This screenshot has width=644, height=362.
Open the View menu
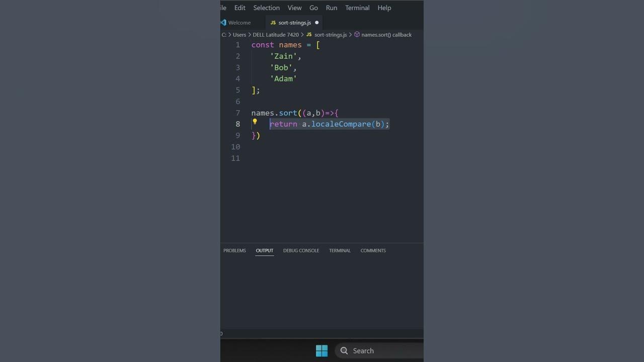point(294,8)
